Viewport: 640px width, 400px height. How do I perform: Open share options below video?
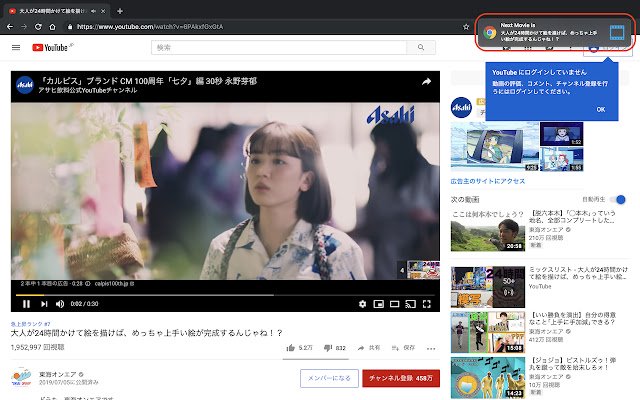click(369, 348)
